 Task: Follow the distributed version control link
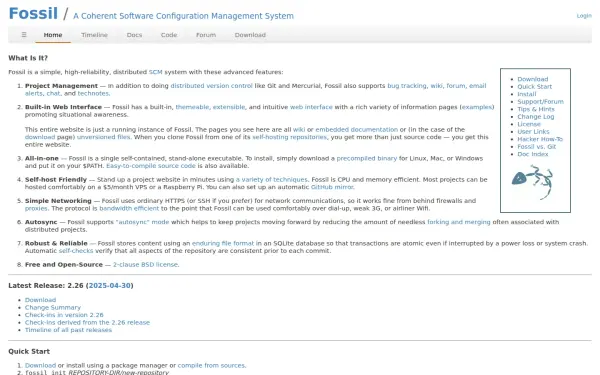click(x=212, y=86)
